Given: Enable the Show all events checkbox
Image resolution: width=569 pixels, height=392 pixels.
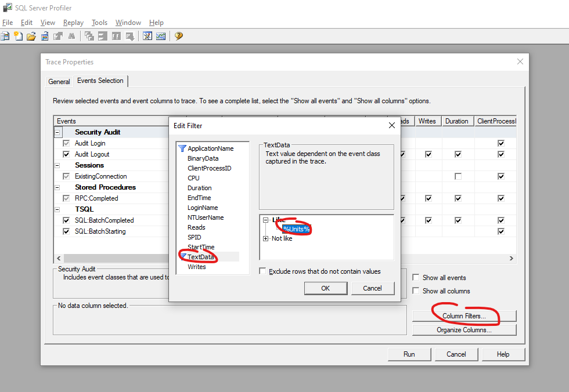Looking at the screenshot, I should [x=416, y=278].
